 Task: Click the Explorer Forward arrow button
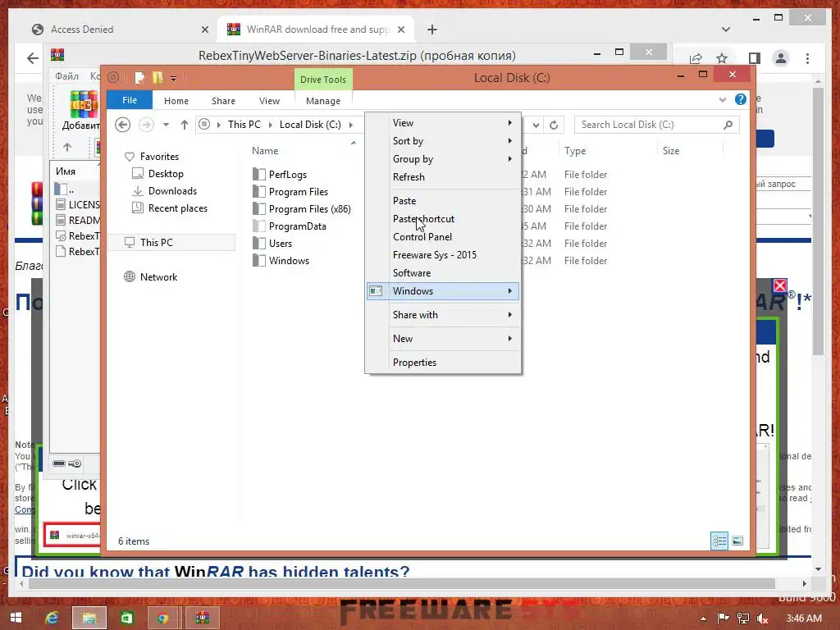[x=146, y=125]
